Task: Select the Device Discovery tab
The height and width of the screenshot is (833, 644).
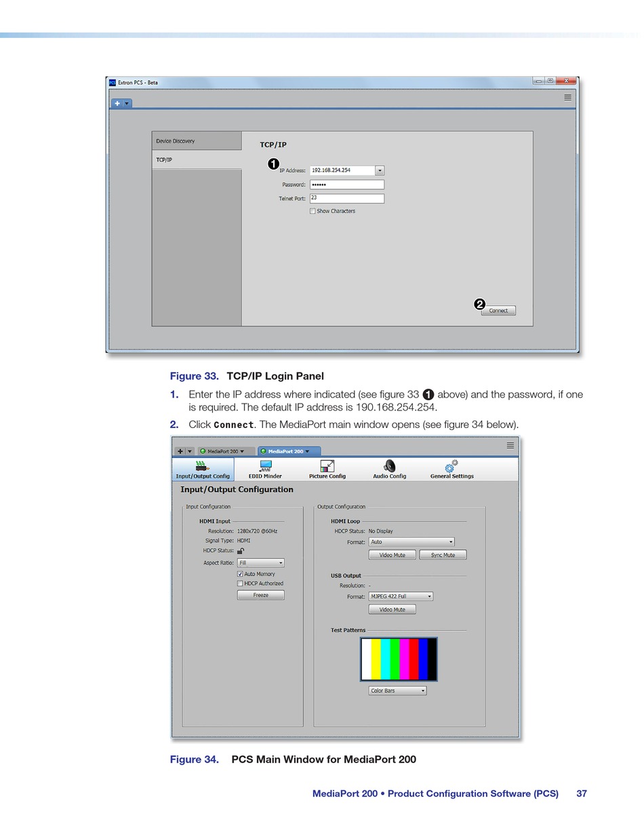Action: tap(197, 141)
